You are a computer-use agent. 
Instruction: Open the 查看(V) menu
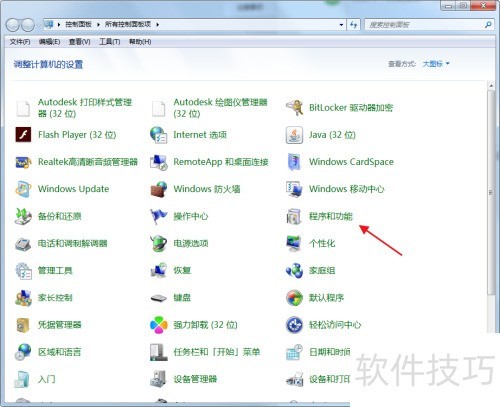(79, 42)
